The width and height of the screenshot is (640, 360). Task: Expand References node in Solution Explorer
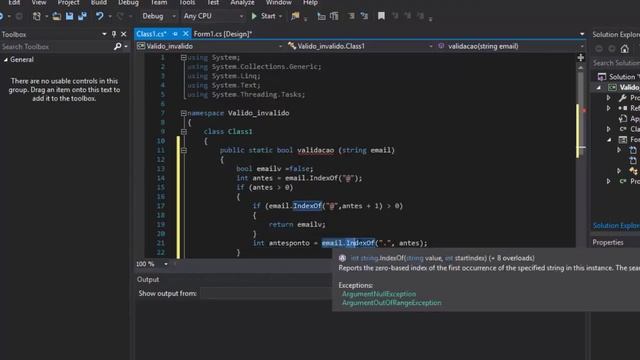[x=609, y=108]
